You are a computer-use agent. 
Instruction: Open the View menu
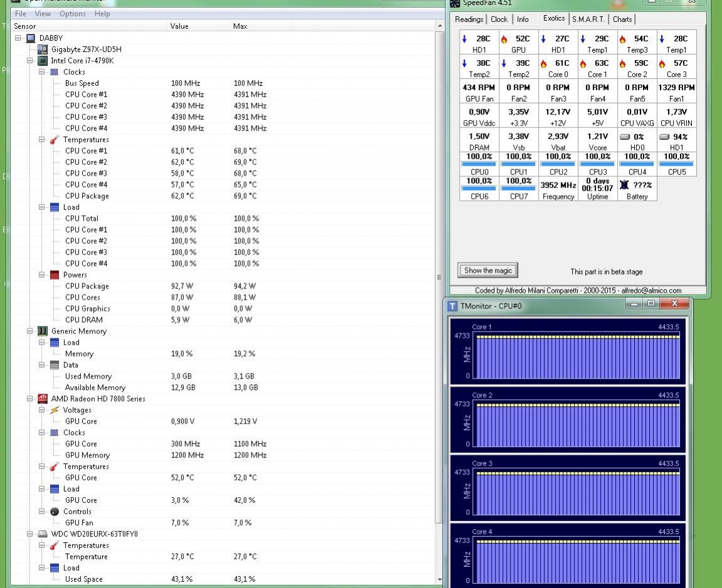pyautogui.click(x=43, y=14)
